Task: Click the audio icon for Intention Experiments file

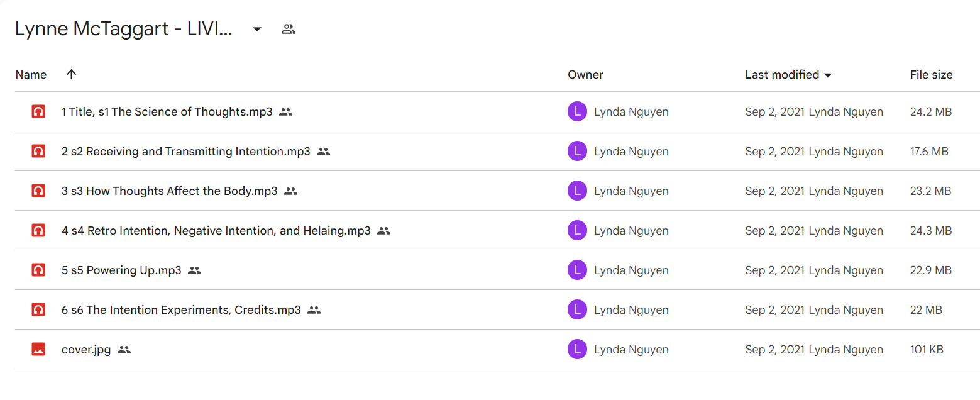Action: [38, 310]
